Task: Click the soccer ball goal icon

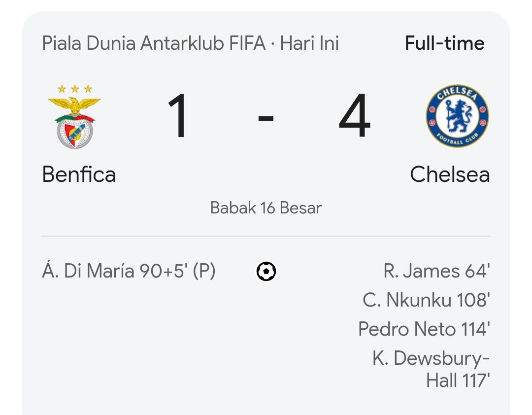Action: click(266, 272)
